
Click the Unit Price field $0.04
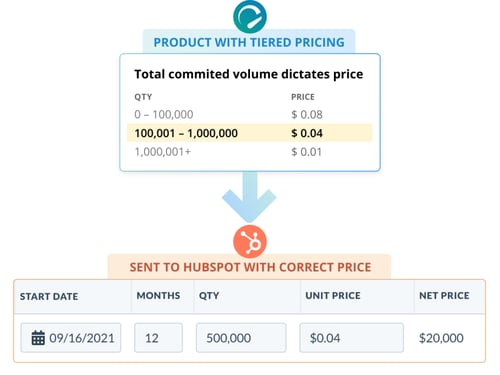(351, 338)
